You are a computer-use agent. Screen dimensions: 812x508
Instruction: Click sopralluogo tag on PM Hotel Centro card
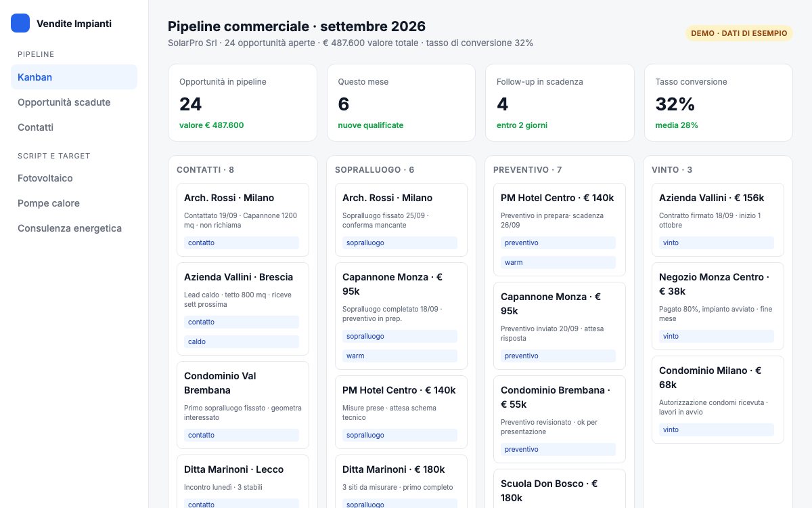tap(400, 435)
